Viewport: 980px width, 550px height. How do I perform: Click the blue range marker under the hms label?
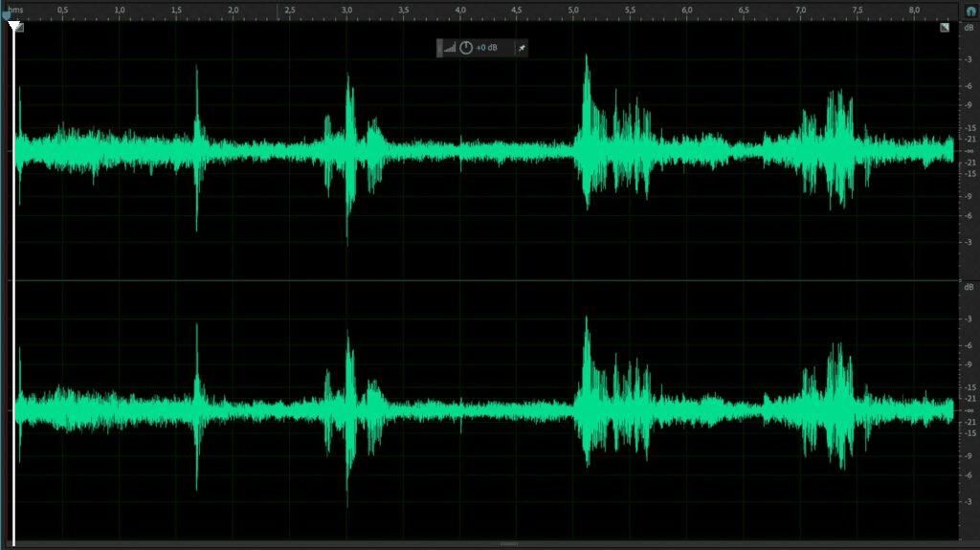click(x=7, y=16)
